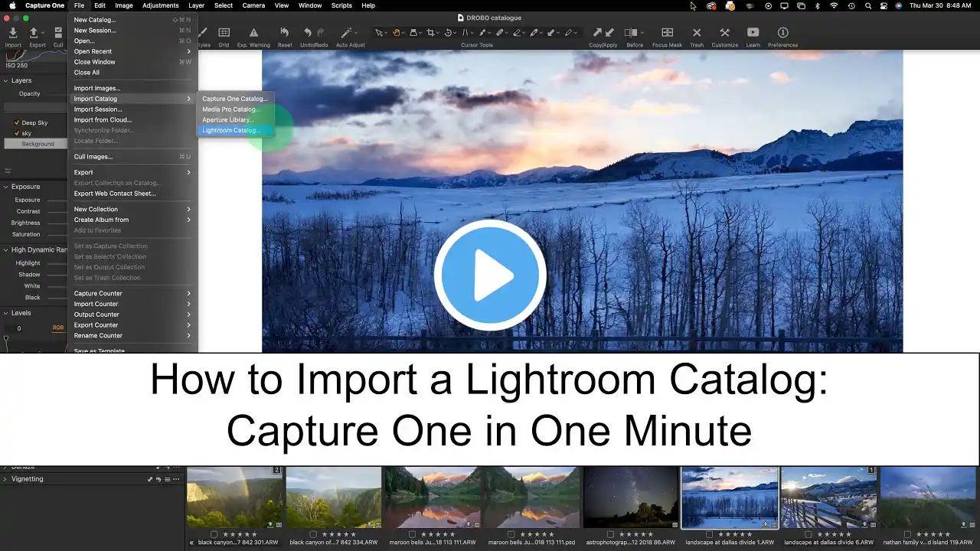
Task: Apply Auto Adjust with the wand icon
Action: point(346,33)
